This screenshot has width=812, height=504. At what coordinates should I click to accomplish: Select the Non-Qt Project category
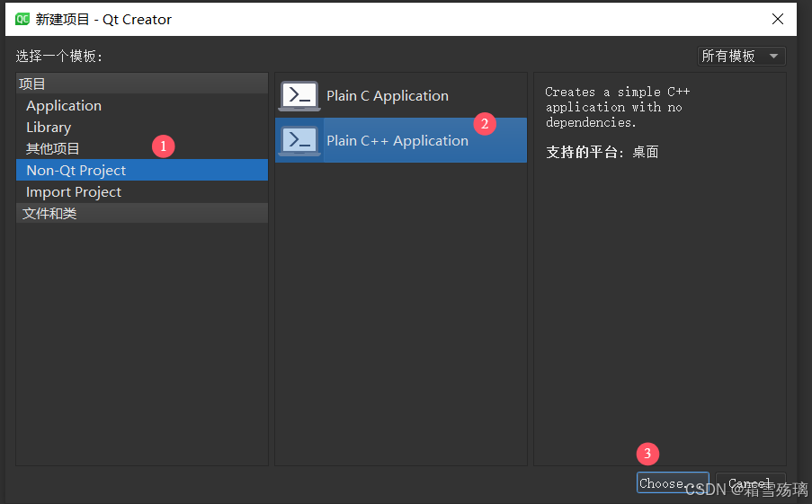142,170
